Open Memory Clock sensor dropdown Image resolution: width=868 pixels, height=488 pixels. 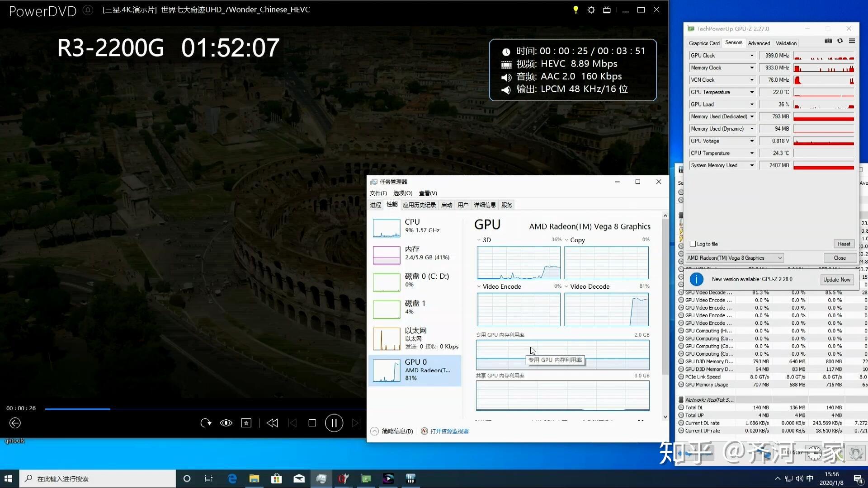752,68
